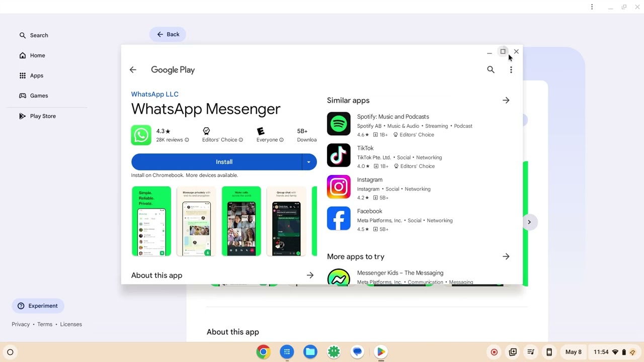
Task: Click the WhatsApp app icon
Action: click(x=141, y=135)
